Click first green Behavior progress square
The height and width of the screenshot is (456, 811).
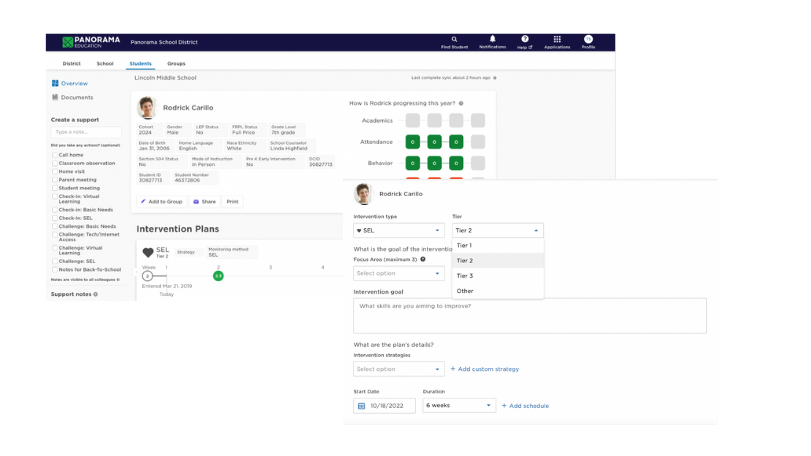pyautogui.click(x=413, y=163)
